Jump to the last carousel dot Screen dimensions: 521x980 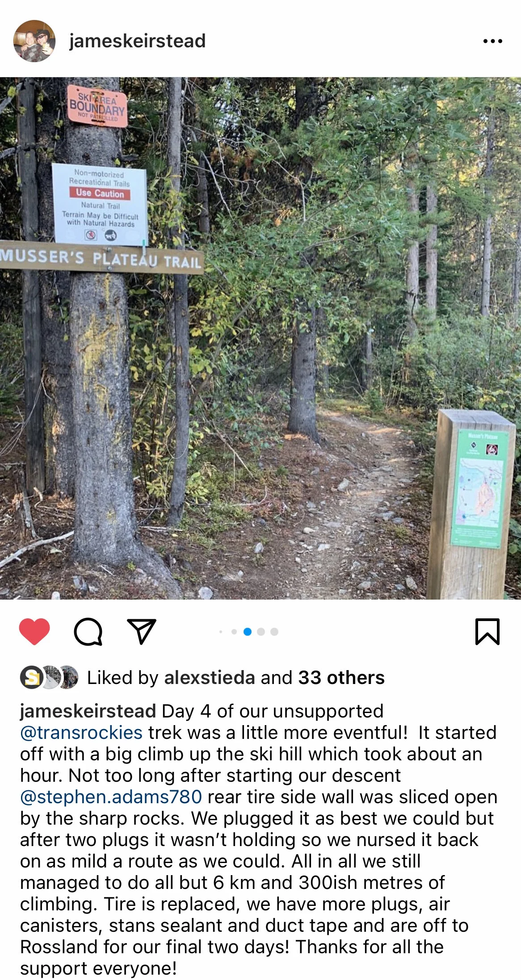click(x=274, y=631)
